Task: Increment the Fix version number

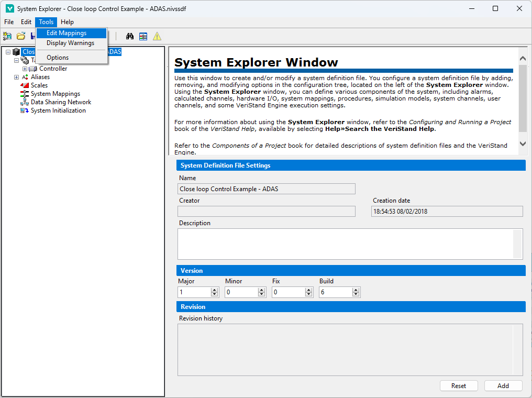Action: [309, 290]
